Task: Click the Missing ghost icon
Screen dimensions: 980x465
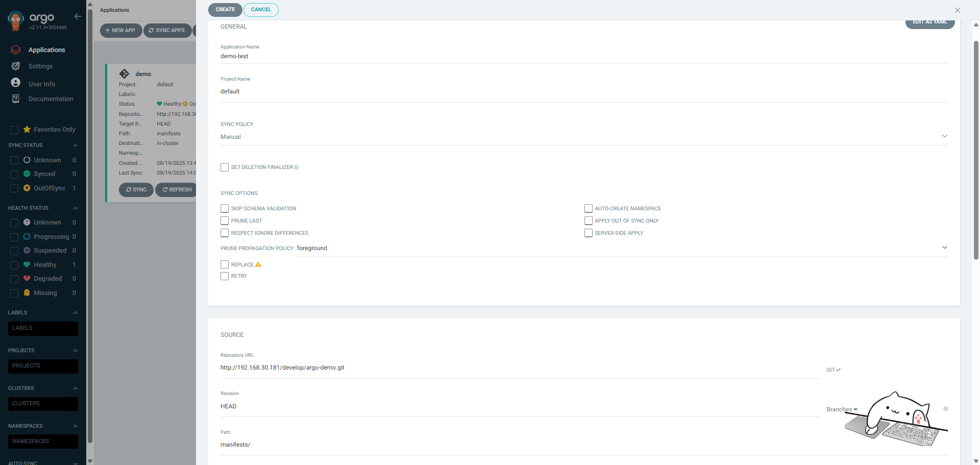Action: 27,292
